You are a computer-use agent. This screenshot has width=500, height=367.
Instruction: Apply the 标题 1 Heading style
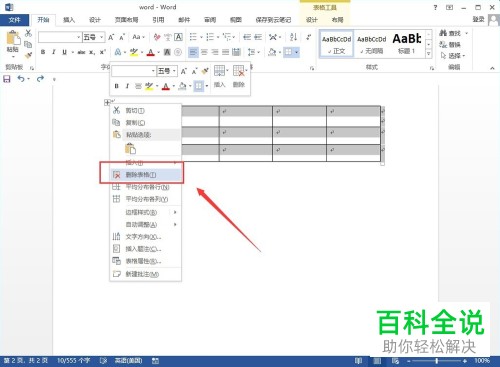(407, 44)
